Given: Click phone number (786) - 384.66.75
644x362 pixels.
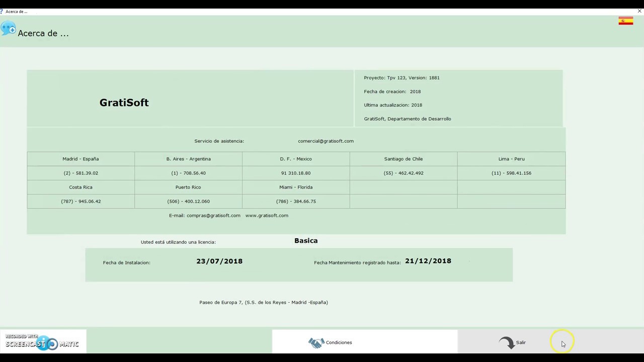Looking at the screenshot, I should coord(296,201).
